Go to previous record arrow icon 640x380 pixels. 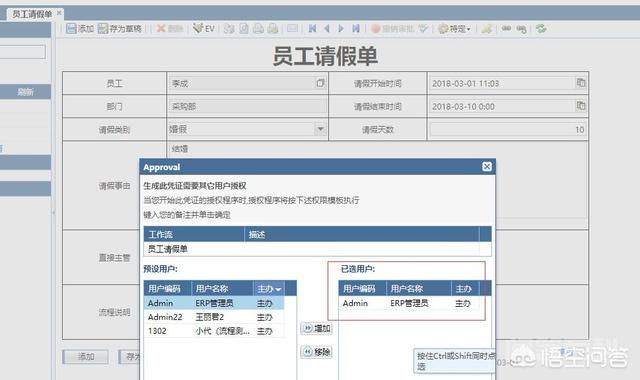pos(327,28)
